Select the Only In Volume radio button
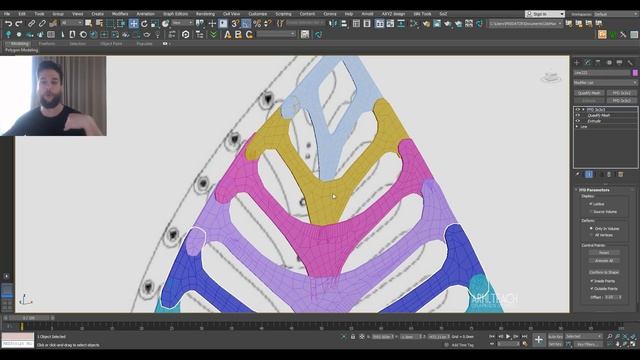Image resolution: width=640 pixels, height=360 pixels. pyautogui.click(x=591, y=229)
